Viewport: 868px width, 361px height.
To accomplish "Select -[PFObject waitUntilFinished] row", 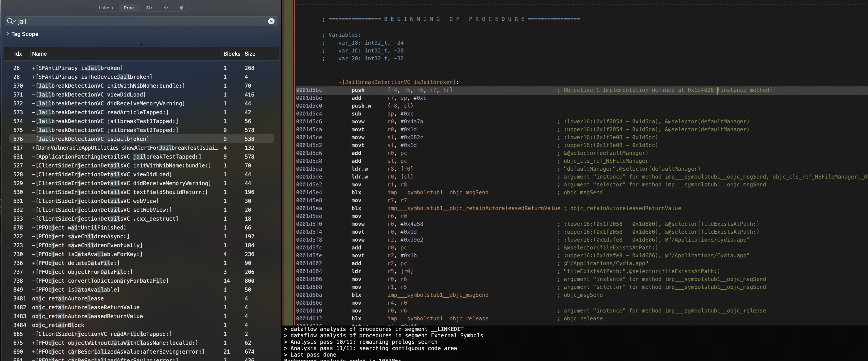I will point(141,228).
